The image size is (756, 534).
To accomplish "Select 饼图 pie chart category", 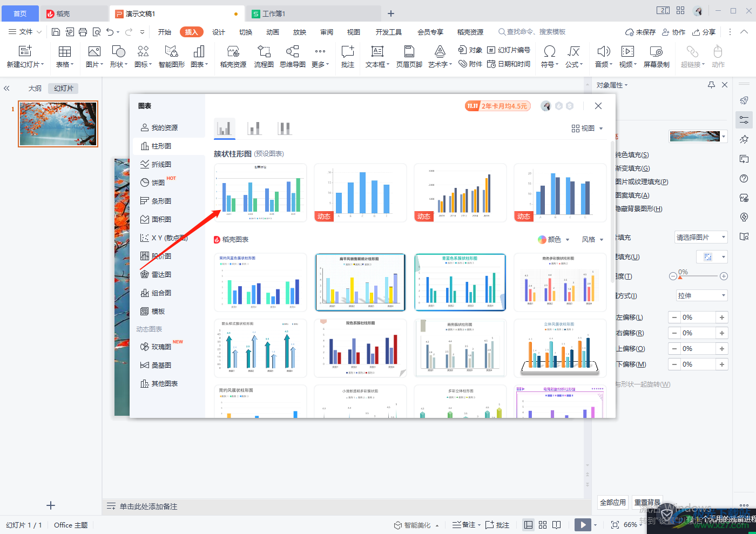I will [x=158, y=182].
